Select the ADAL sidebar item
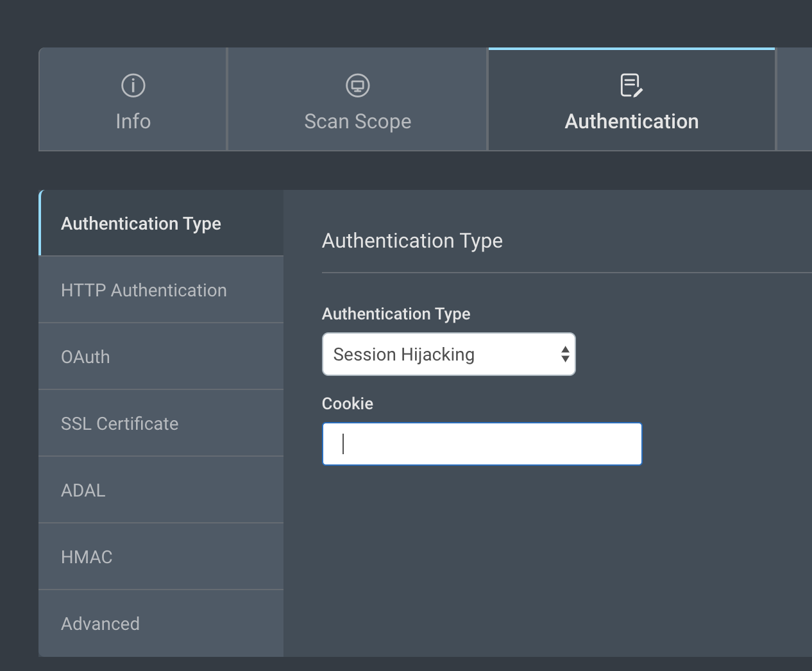 click(x=83, y=491)
